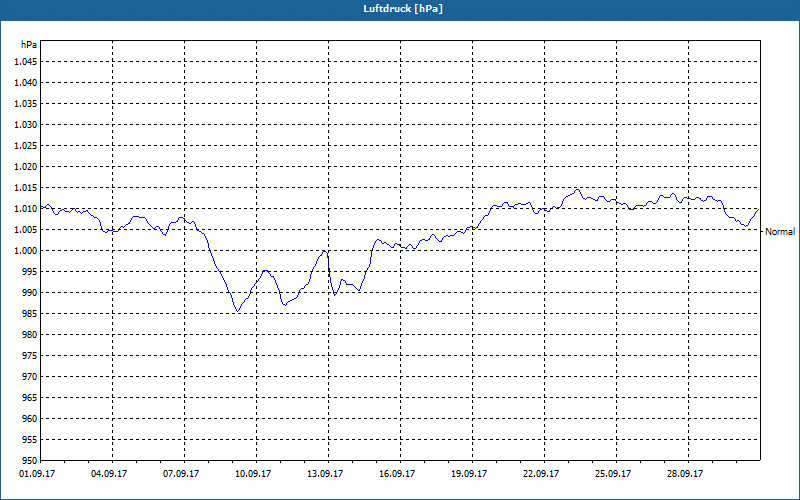Image resolution: width=800 pixels, height=500 pixels.
Task: Click the Normal pressure marker label
Action: coord(780,232)
